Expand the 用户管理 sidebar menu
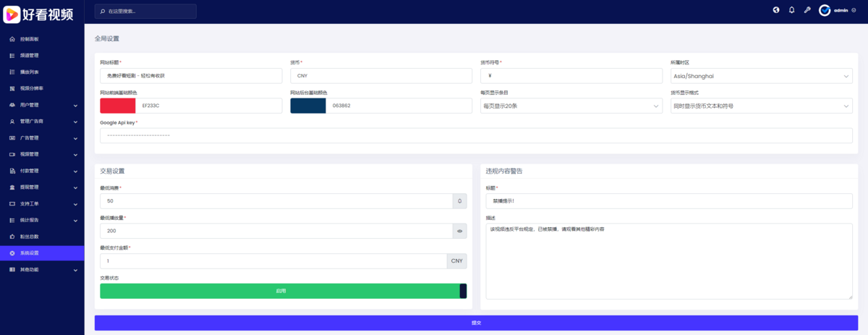 pyautogui.click(x=42, y=105)
